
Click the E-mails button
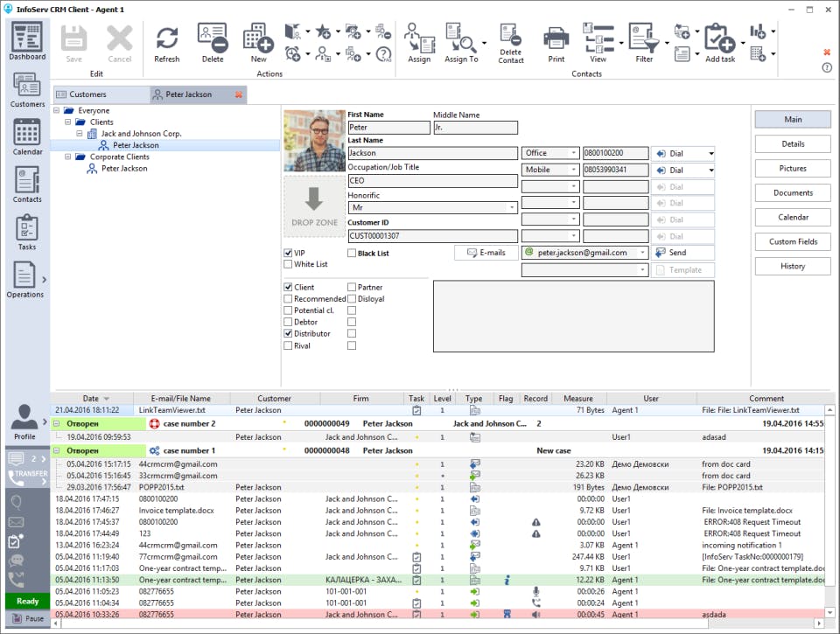pos(486,253)
